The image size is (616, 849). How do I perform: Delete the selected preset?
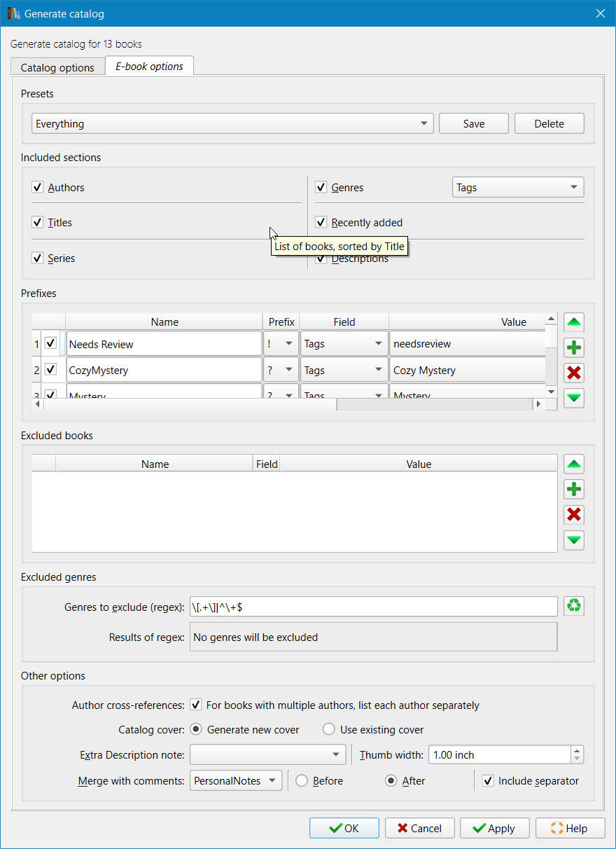549,124
